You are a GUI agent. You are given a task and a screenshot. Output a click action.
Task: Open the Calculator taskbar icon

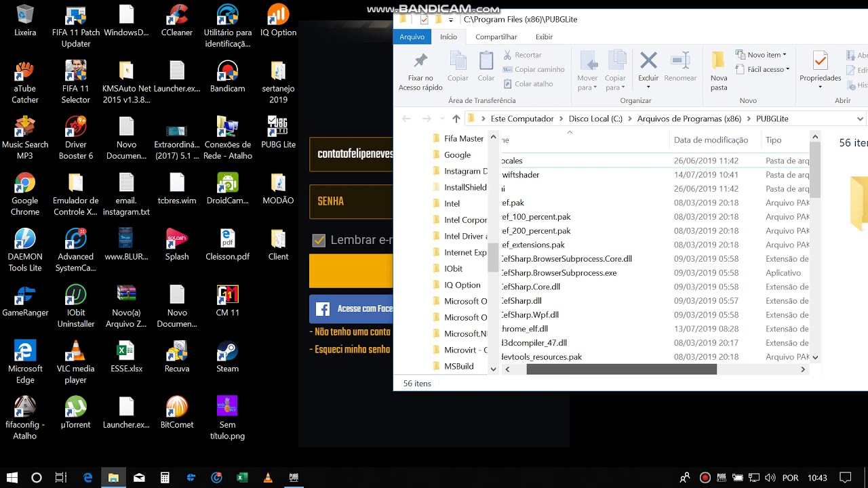coord(165,478)
